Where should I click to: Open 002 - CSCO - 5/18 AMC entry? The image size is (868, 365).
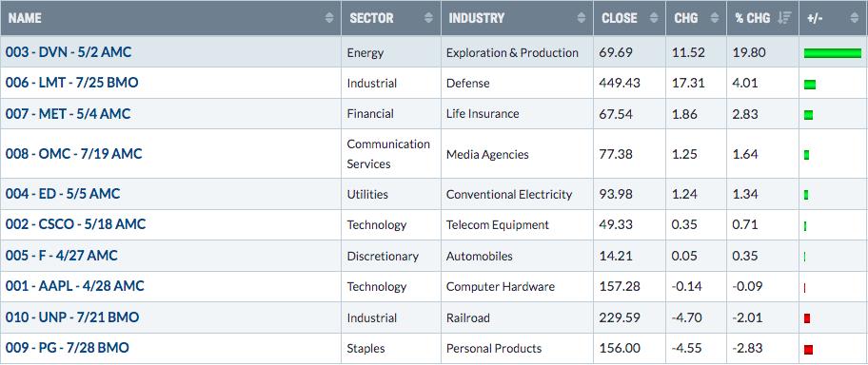[76, 224]
